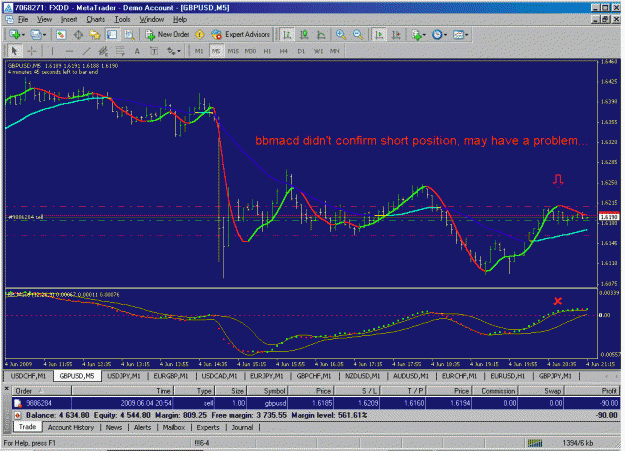This screenshot has width=625, height=451.
Task: Select the Text 'A' tool
Action: (x=137, y=51)
